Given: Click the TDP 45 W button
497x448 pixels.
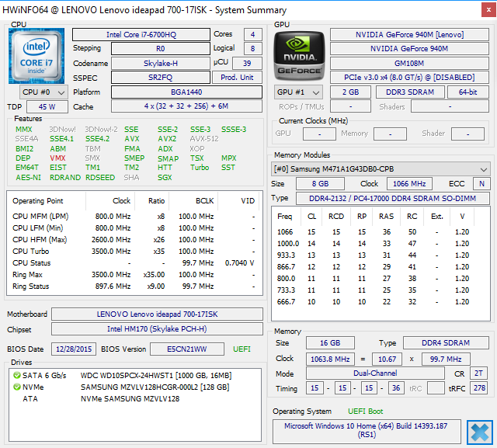Looking at the screenshot, I should (x=47, y=107).
